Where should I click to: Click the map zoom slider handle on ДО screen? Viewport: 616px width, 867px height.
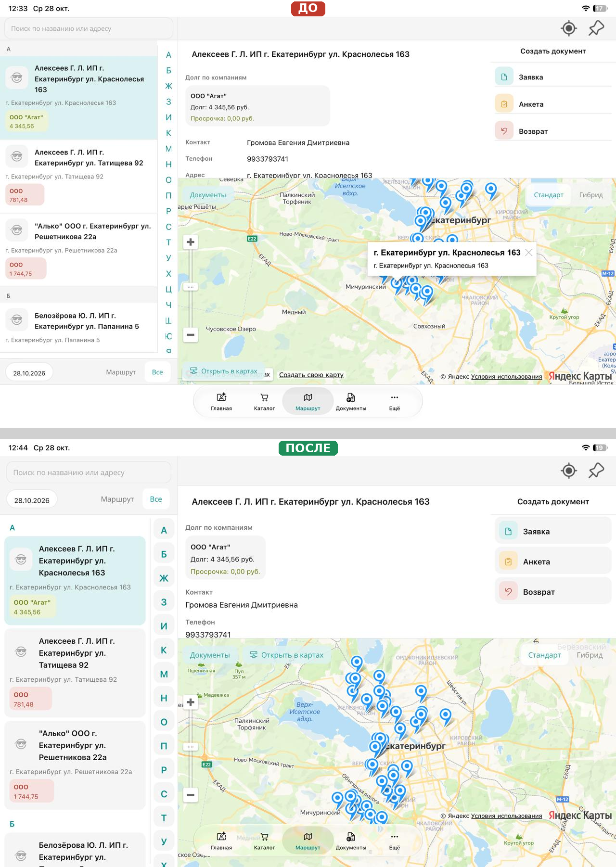[x=191, y=287]
